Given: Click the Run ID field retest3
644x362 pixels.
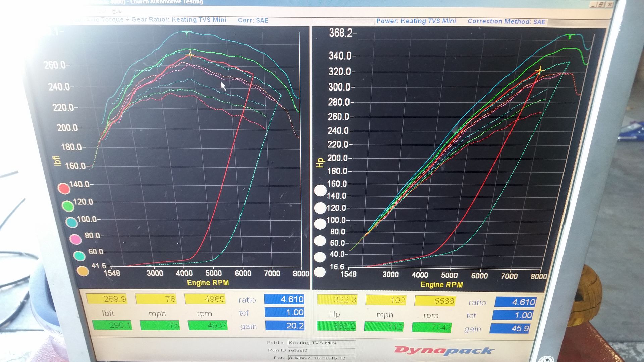Looking at the screenshot, I should click(321, 350).
